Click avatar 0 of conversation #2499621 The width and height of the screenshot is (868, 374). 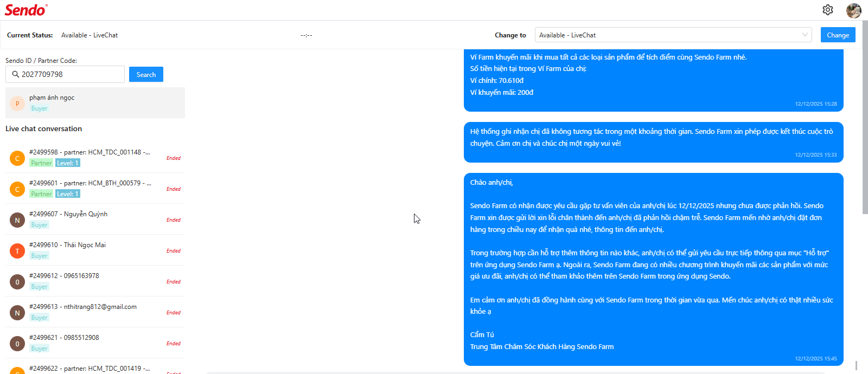17,343
